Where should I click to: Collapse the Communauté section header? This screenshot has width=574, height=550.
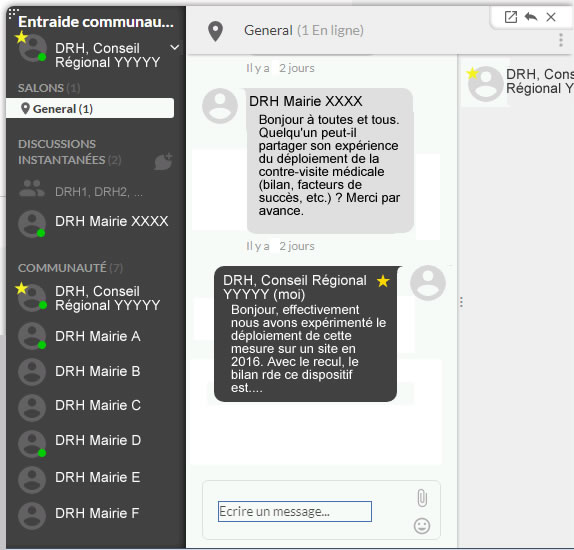coord(70,268)
